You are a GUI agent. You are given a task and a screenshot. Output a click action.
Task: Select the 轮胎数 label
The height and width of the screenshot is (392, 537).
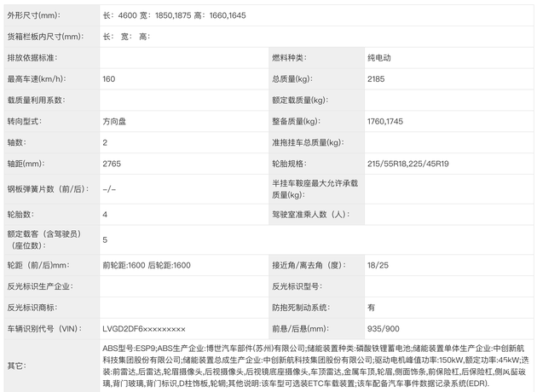point(23,214)
